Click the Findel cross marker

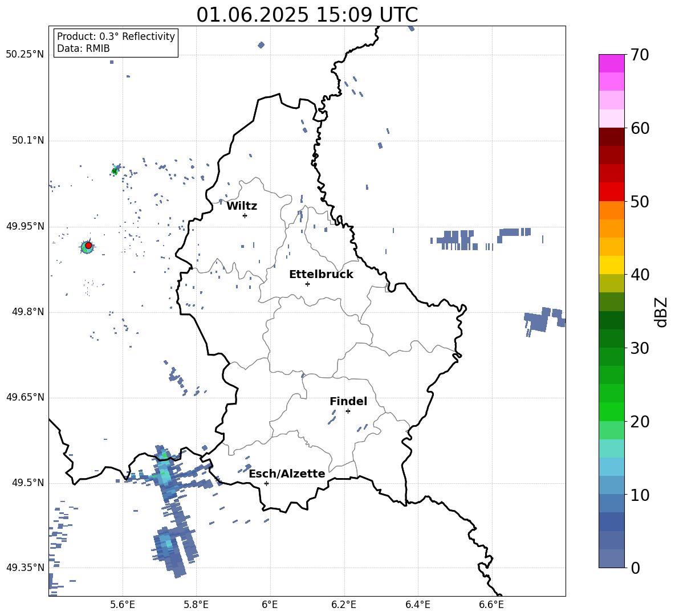(x=348, y=411)
